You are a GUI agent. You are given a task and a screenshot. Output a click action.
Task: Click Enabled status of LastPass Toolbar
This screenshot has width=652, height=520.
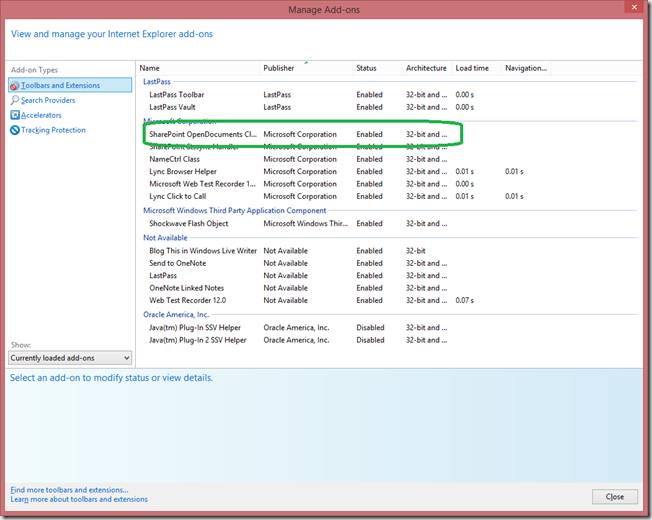(x=369, y=95)
